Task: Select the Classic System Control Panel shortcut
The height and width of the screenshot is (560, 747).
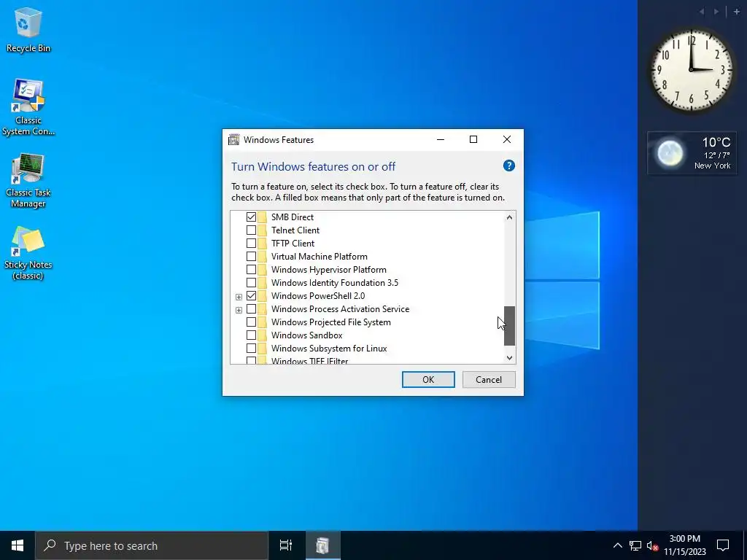Action: pos(28,107)
